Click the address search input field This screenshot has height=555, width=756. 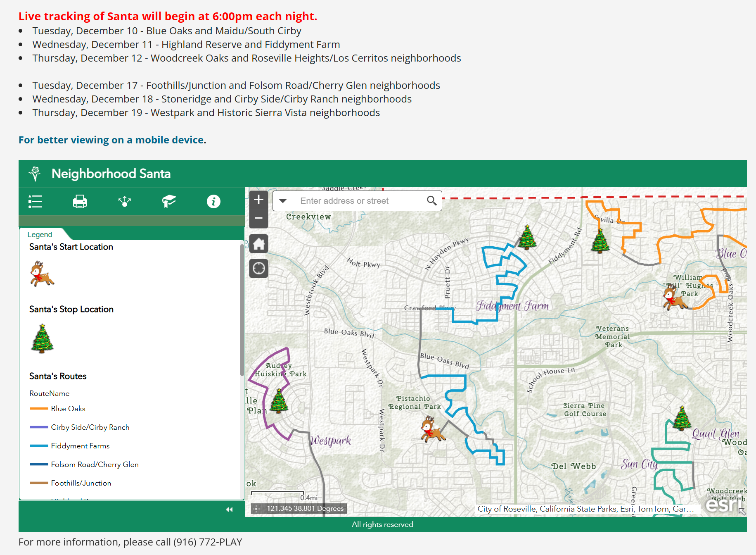click(358, 201)
